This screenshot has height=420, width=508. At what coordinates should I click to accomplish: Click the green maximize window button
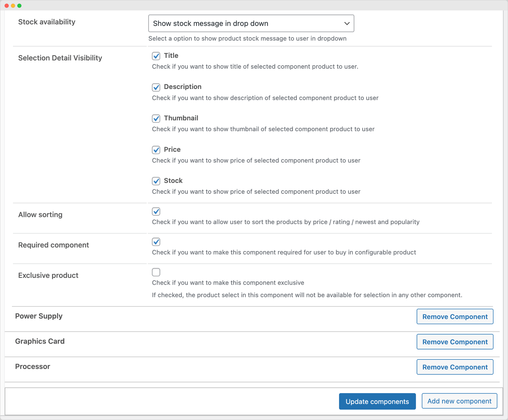pos(20,5)
